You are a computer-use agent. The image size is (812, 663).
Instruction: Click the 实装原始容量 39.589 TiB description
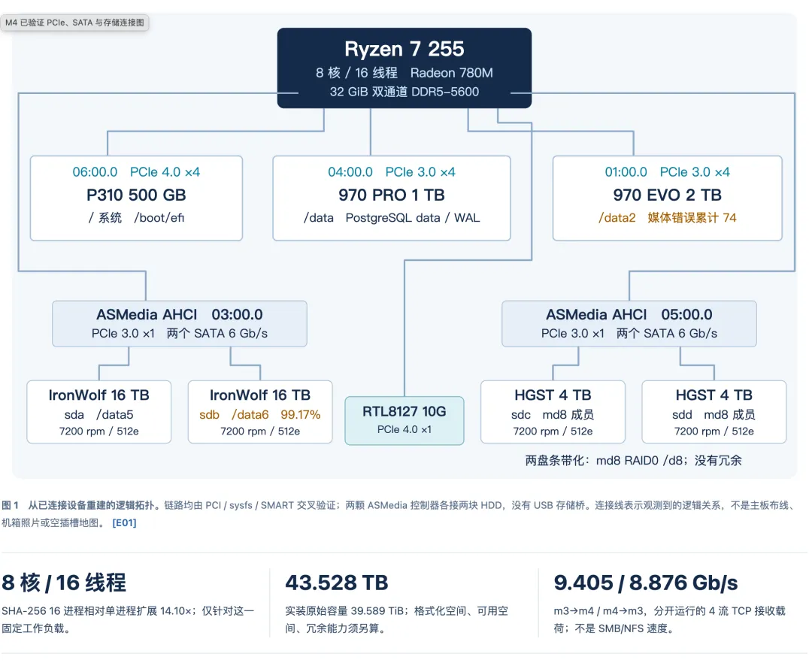pos(397,619)
